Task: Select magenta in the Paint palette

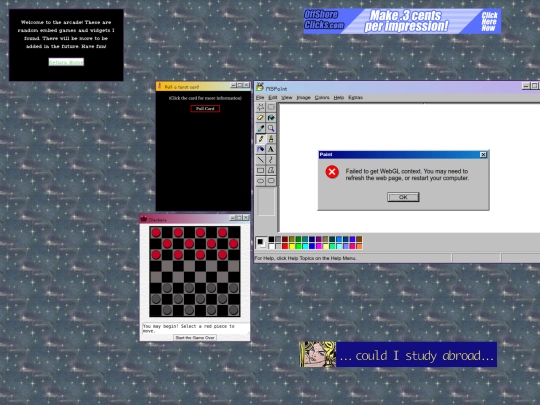Action: (x=319, y=246)
